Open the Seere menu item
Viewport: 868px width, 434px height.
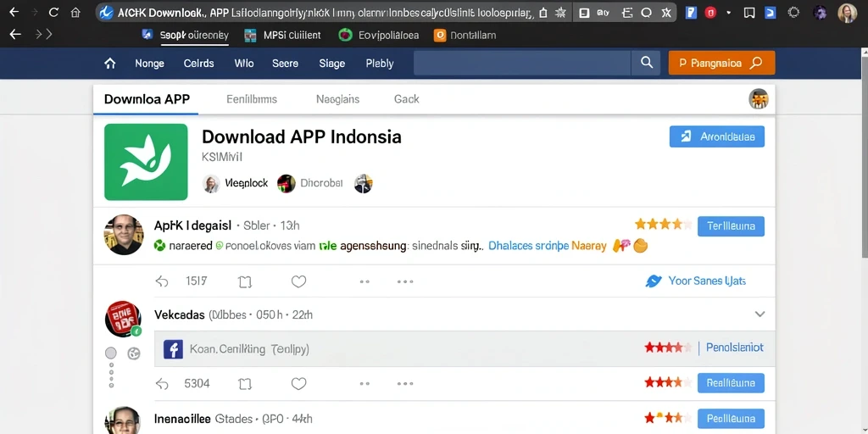pyautogui.click(x=286, y=64)
